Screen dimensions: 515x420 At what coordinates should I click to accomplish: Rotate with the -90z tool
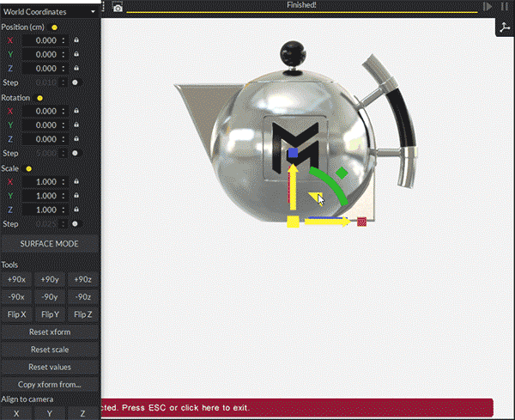pyautogui.click(x=82, y=297)
